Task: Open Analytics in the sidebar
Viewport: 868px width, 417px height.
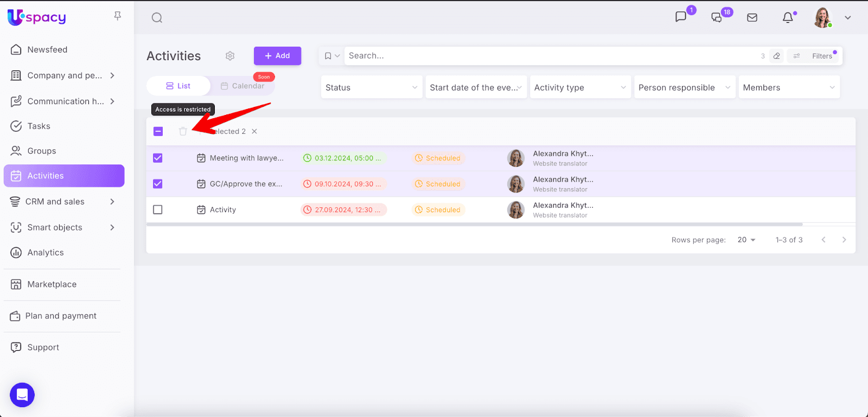Action: click(x=46, y=253)
